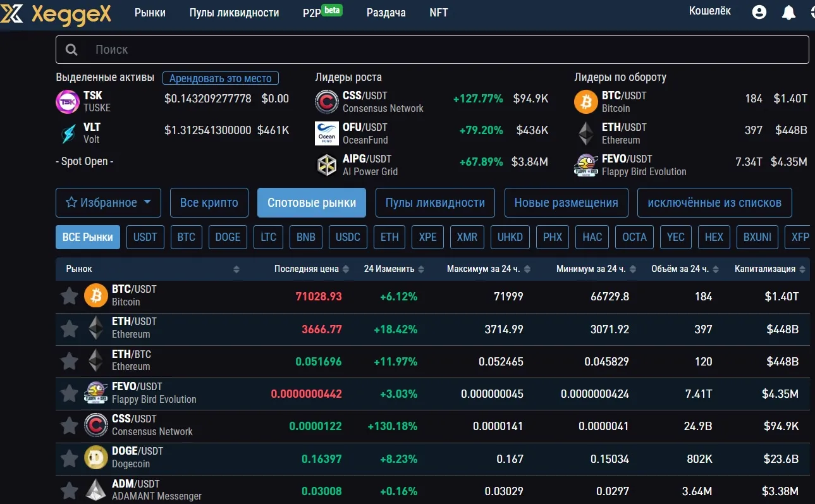The width and height of the screenshot is (815, 504).
Task: Open the user account profile icon
Action: (759, 12)
